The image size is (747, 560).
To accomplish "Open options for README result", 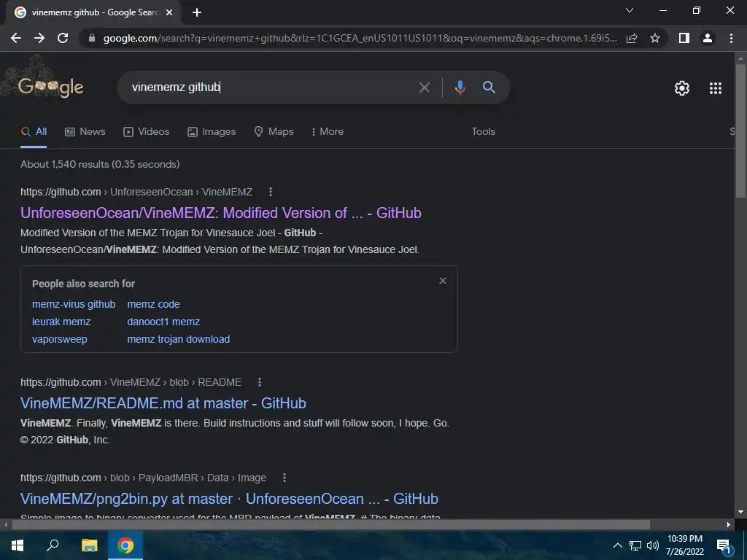I will 260,382.
